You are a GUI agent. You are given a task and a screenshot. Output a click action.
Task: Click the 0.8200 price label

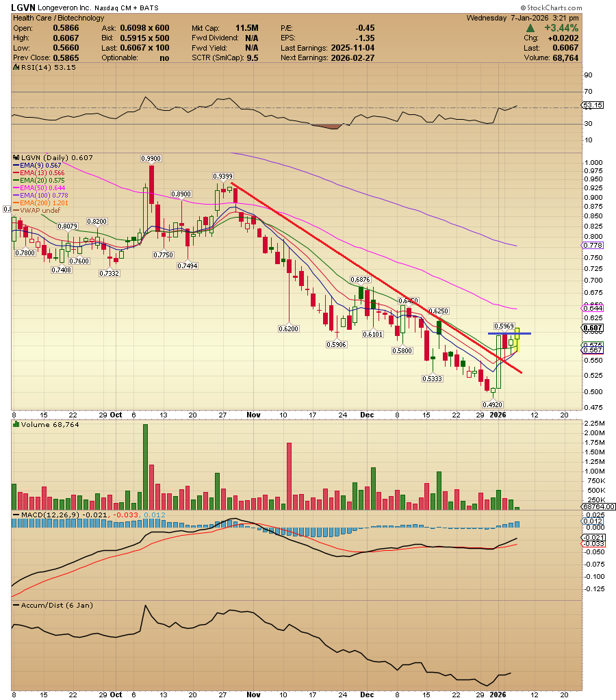pyautogui.click(x=97, y=222)
